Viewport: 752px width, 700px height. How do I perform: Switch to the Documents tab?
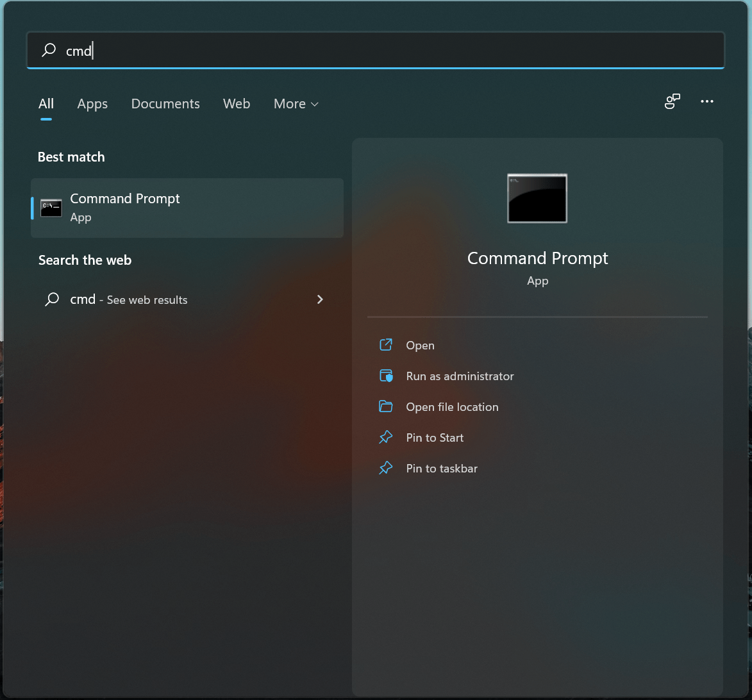click(165, 104)
